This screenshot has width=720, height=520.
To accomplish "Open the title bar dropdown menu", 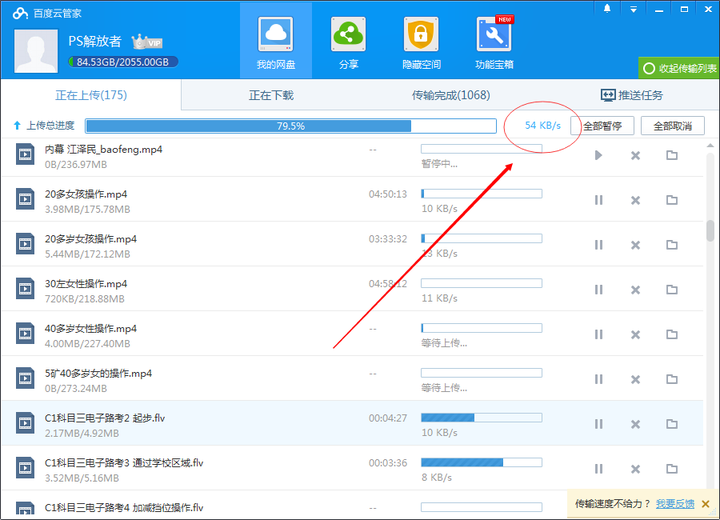I will (x=633, y=9).
